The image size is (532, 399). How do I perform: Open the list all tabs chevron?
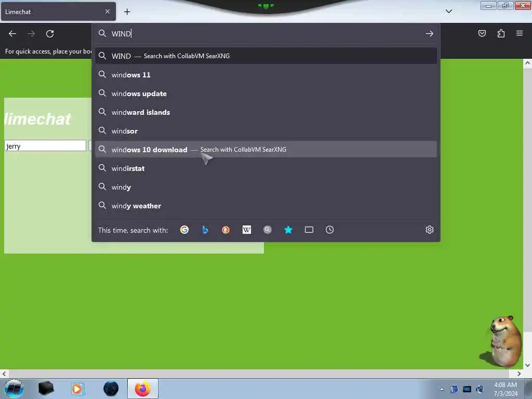point(448,11)
